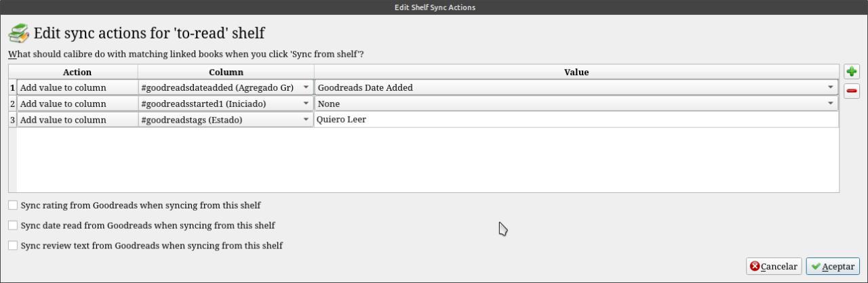Toggle Sync date read from Goodreads checkbox
The width and height of the screenshot is (868, 283).
click(13, 225)
